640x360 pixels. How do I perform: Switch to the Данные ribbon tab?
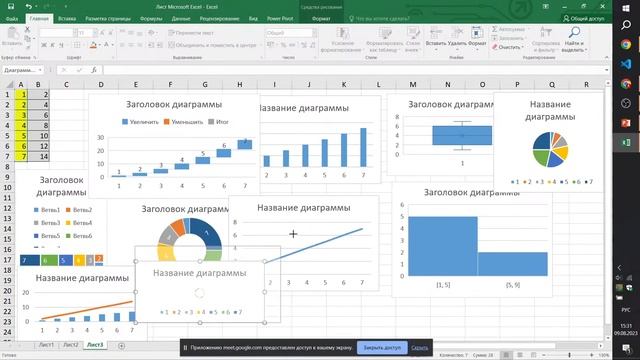pos(181,19)
